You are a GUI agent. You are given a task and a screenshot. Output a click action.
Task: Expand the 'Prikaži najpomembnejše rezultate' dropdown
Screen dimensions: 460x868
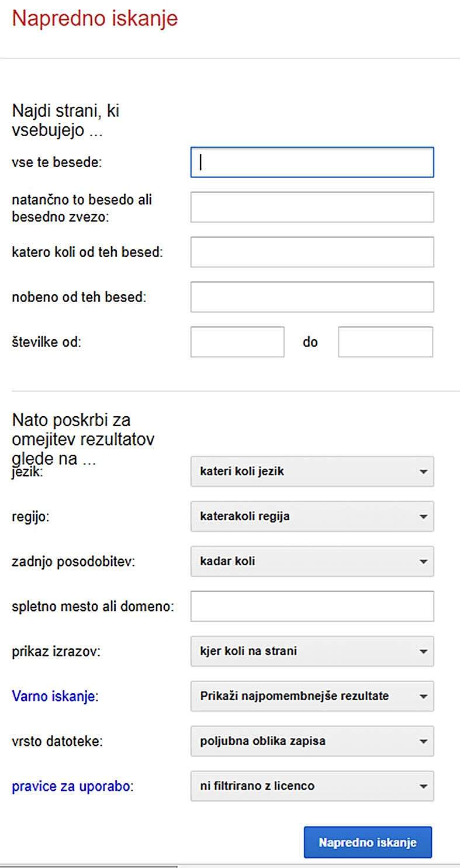tap(312, 696)
